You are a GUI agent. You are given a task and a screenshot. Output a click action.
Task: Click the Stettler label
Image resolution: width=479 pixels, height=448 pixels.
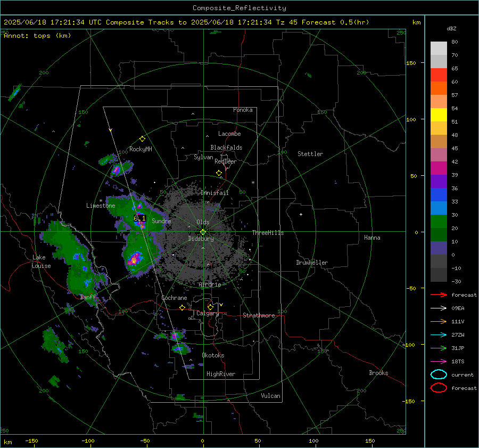310,154
